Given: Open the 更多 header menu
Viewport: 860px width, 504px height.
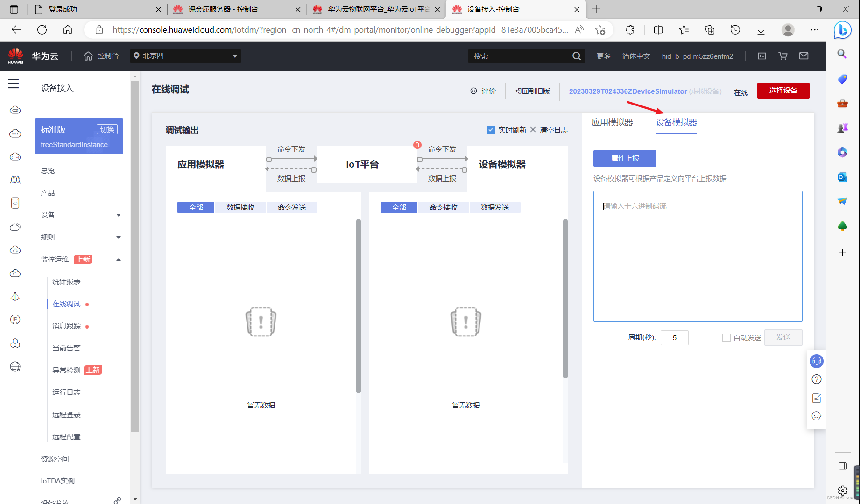Looking at the screenshot, I should (x=603, y=56).
